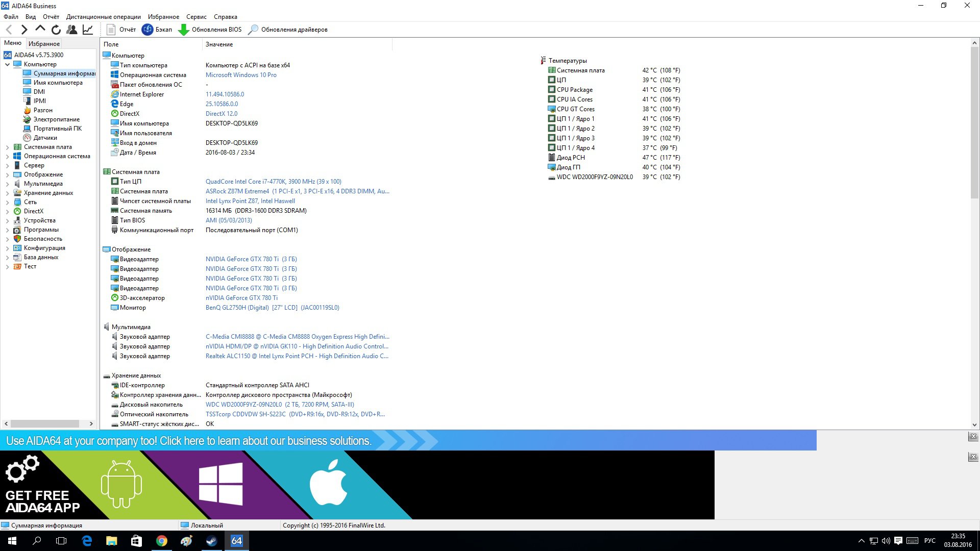Open Google Chrome from the taskbar
This screenshot has width=980, height=551.
click(x=161, y=541)
